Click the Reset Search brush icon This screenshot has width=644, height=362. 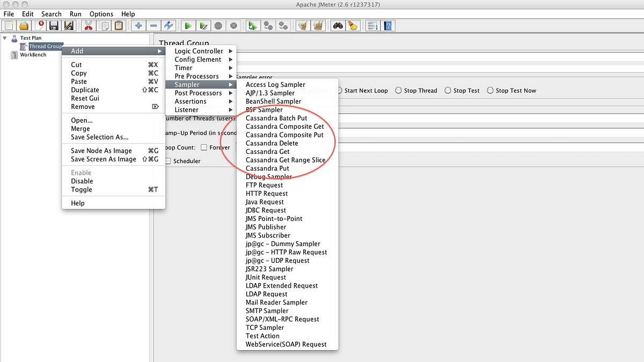(353, 25)
